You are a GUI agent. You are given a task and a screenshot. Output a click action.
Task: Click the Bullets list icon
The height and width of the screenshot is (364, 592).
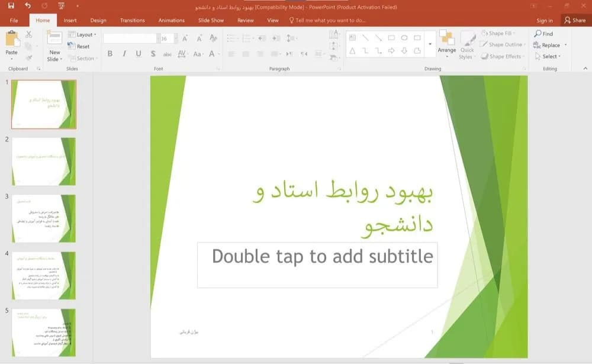click(232, 38)
